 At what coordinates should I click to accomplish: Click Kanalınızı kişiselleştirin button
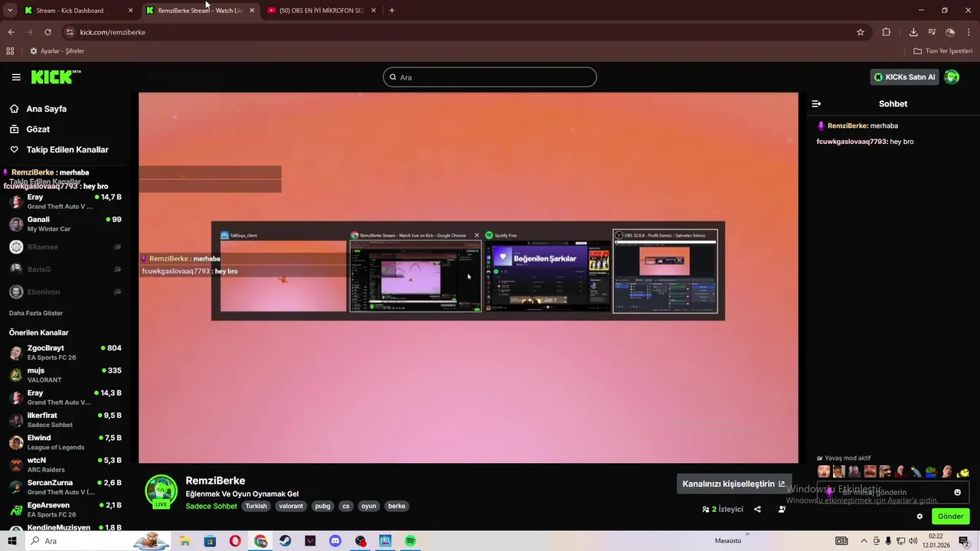click(x=733, y=484)
